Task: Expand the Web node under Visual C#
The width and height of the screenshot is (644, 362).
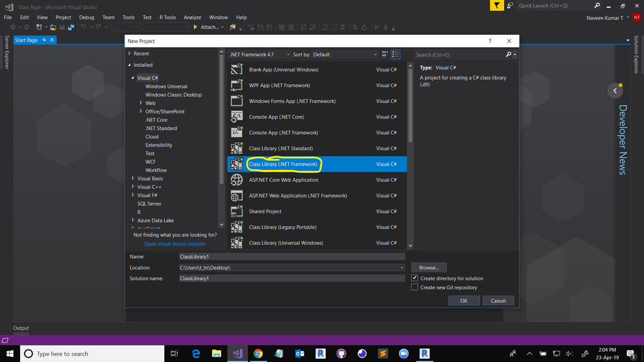Action: pos(141,103)
